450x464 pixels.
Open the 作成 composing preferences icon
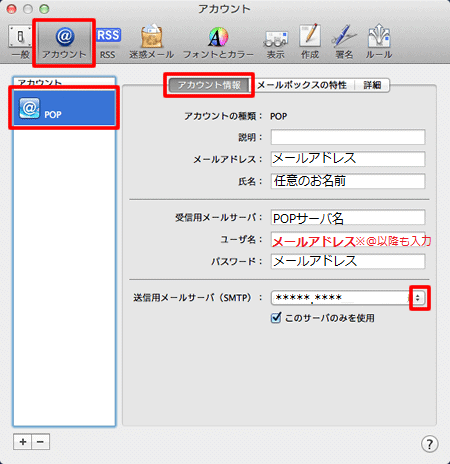click(x=310, y=42)
